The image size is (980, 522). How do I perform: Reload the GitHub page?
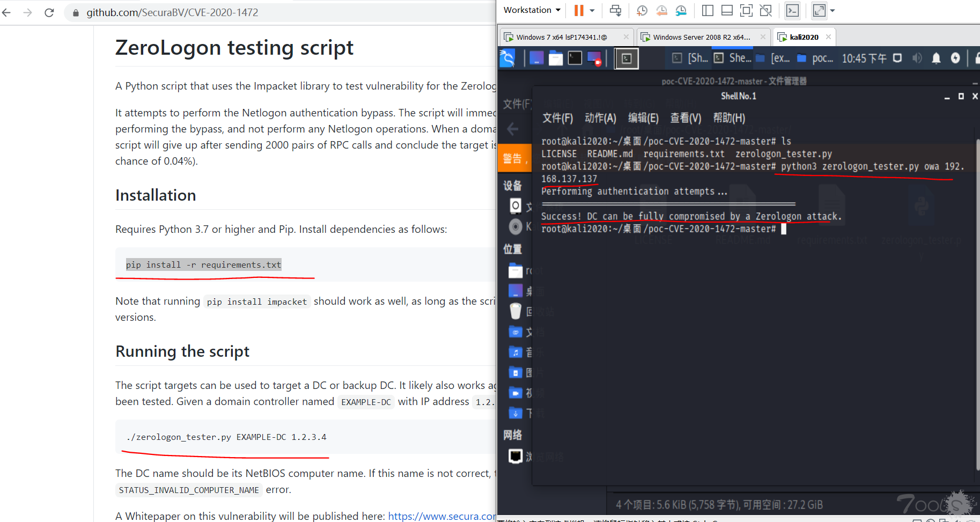pyautogui.click(x=49, y=12)
